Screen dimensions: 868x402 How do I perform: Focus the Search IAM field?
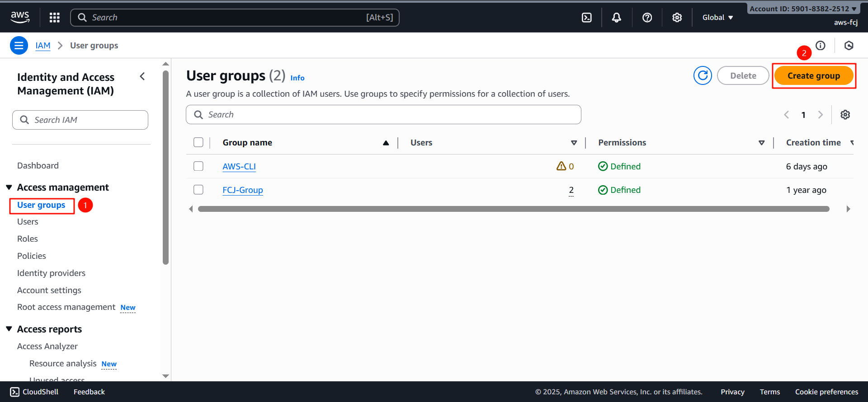[80, 120]
